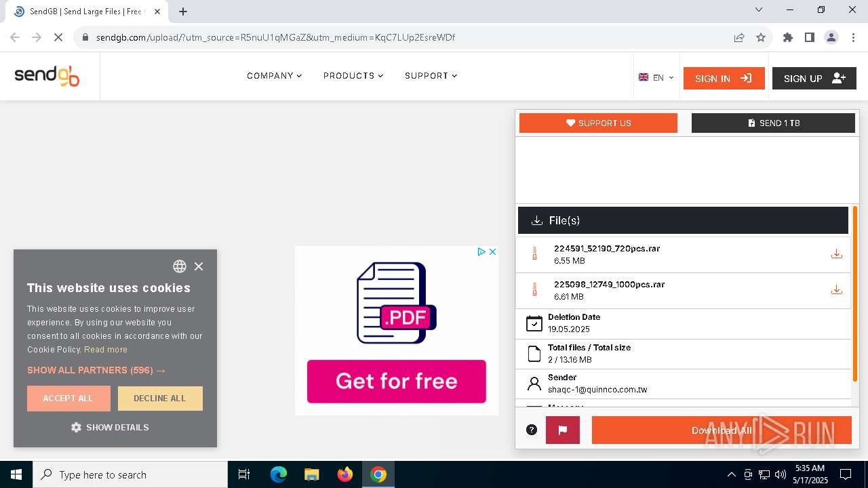Click Get for free ad button
This screenshot has width=868, height=488.
click(x=397, y=382)
